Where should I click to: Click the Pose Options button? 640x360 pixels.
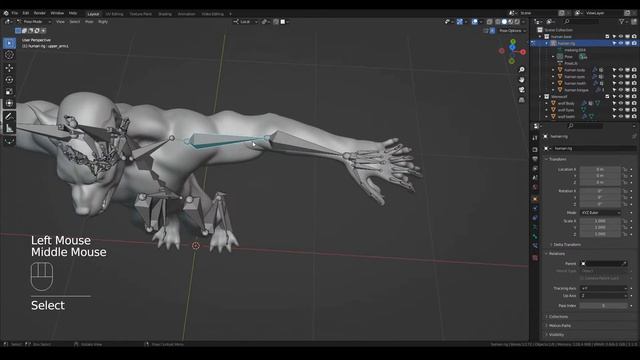coord(510,31)
